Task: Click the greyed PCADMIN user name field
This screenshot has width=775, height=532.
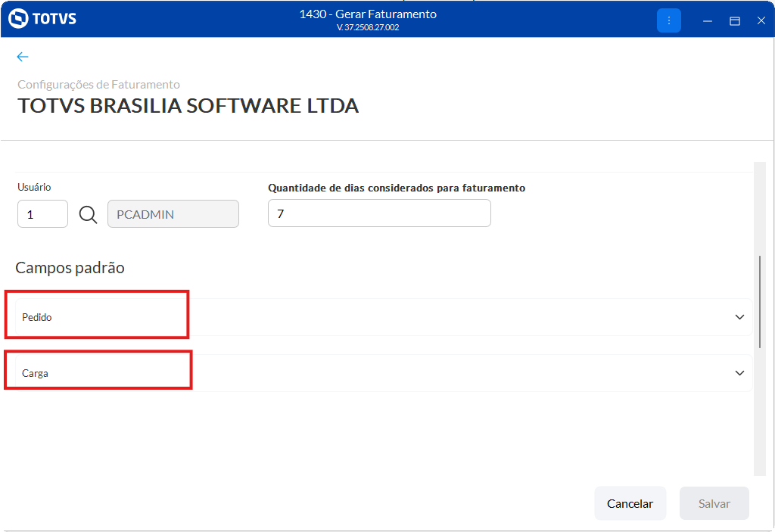Action: pos(173,214)
